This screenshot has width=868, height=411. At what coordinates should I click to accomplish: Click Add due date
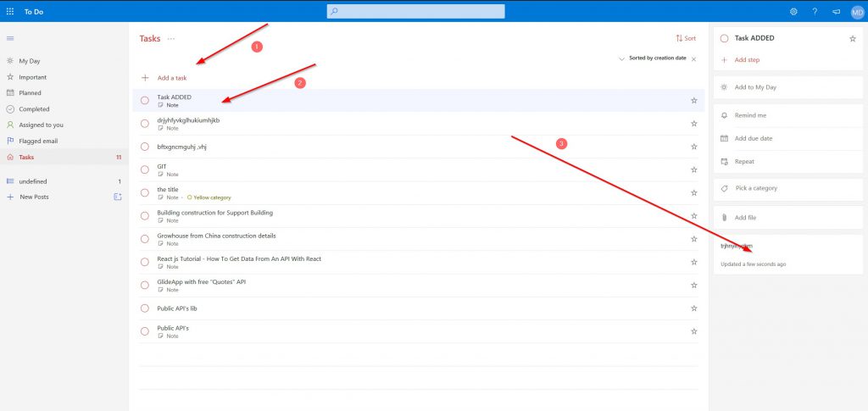point(753,138)
